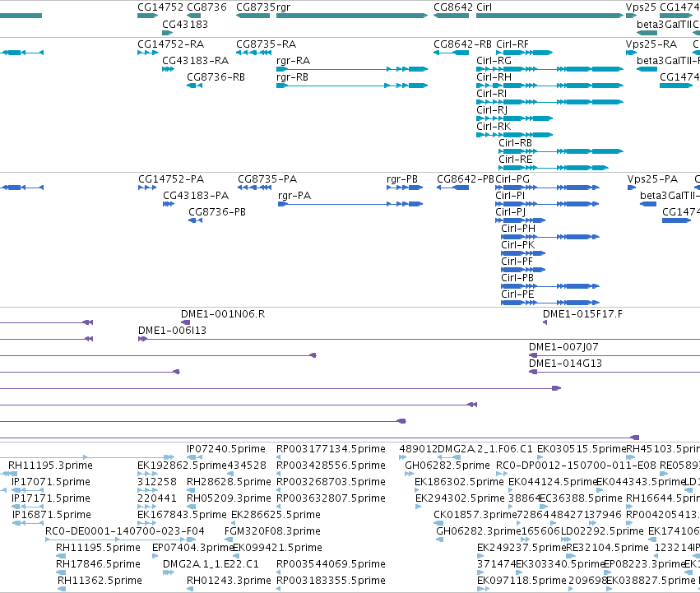Viewport: 700px width, 593px height.
Task: Select protein Cirl-PB
Action: (550, 286)
